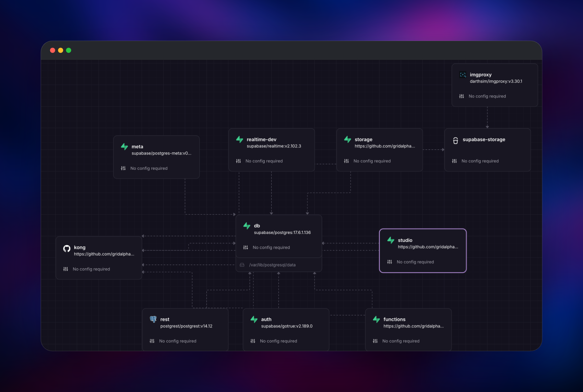Select the meta service name
This screenshot has height=392, width=583.
pos(137,147)
